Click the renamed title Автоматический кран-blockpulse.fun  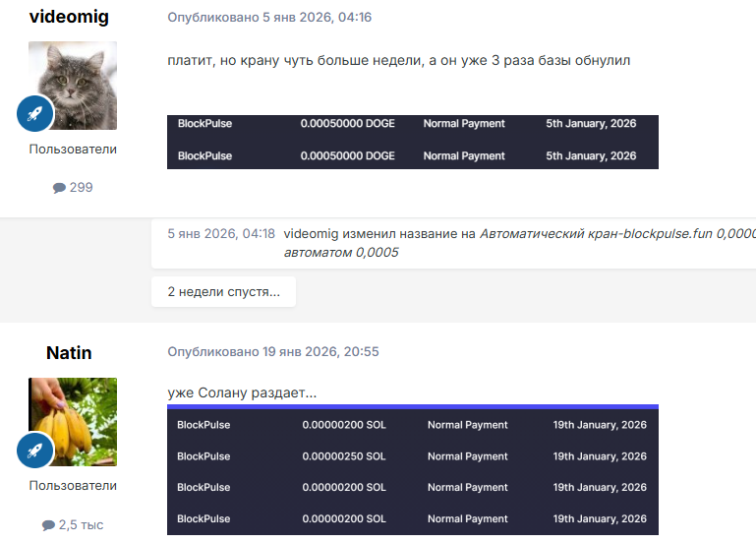(x=610, y=234)
